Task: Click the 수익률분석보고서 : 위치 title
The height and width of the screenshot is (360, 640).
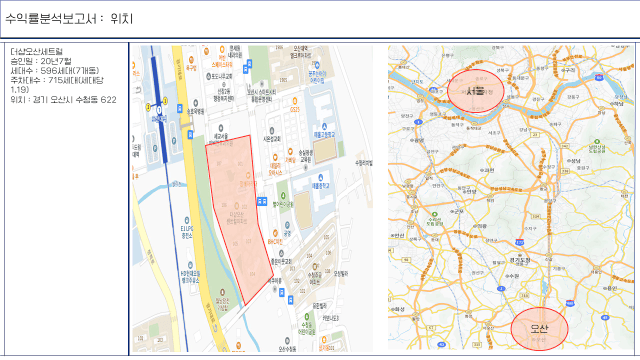Action: [x=69, y=19]
